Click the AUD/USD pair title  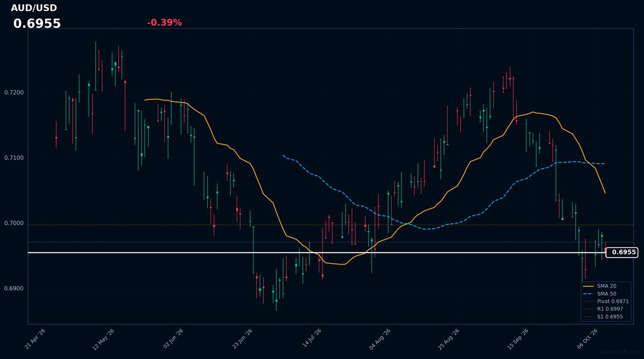(34, 8)
